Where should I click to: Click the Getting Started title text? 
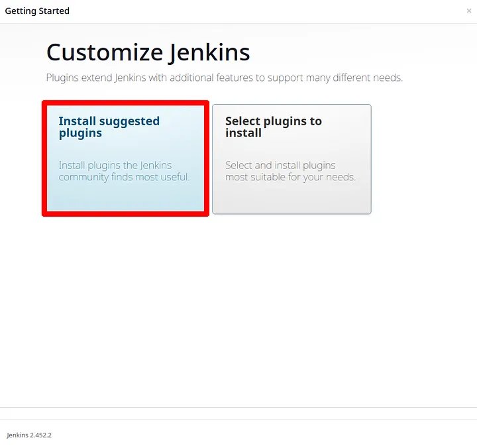point(37,11)
